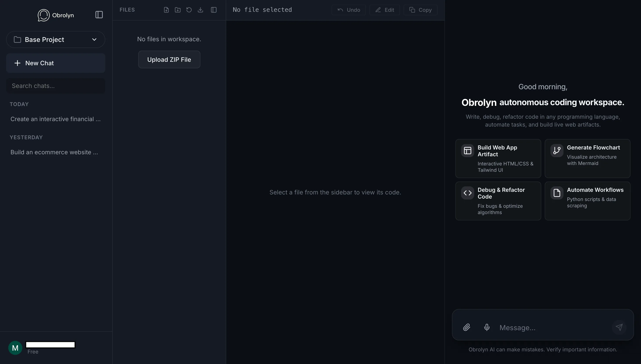This screenshot has height=364, width=641.
Task: Collapse the left sidebar with panel icon
Action: pyautogui.click(x=99, y=15)
